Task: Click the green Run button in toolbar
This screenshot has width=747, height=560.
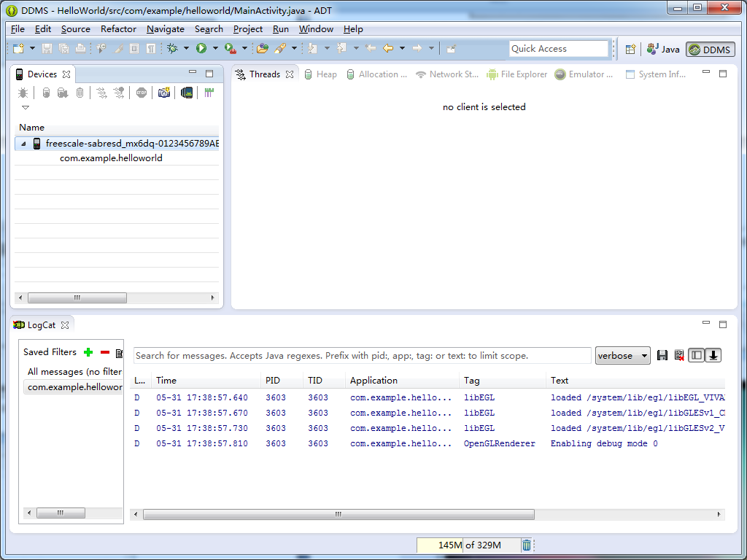Action: click(201, 49)
